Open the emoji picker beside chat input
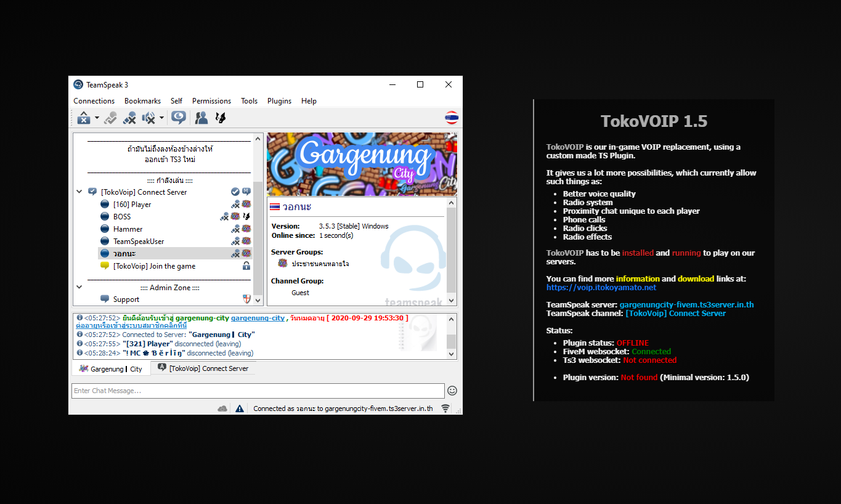Image resolution: width=841 pixels, height=504 pixels. coord(452,391)
